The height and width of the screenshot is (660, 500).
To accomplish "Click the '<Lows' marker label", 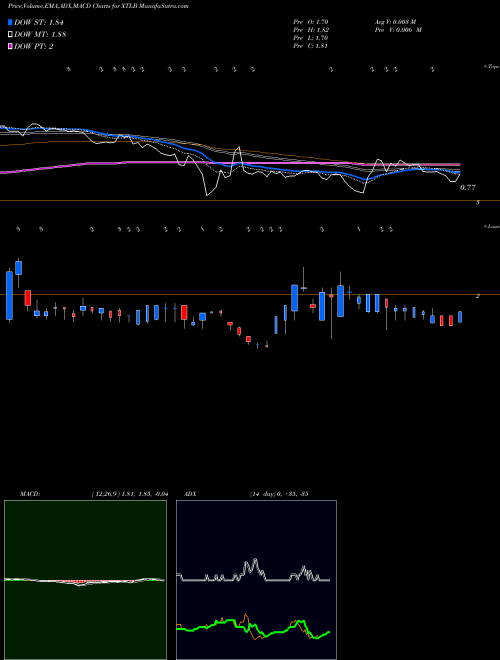I will click(x=491, y=226).
